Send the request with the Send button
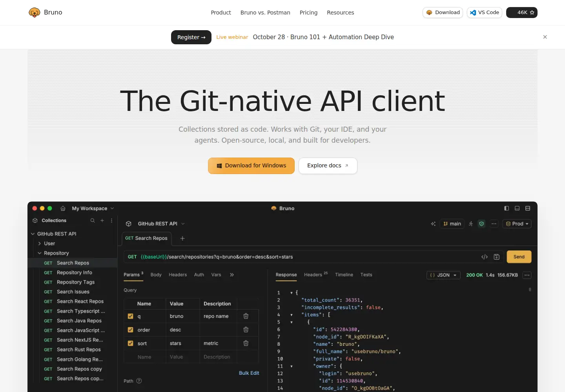The height and width of the screenshot is (392, 565). click(x=519, y=257)
